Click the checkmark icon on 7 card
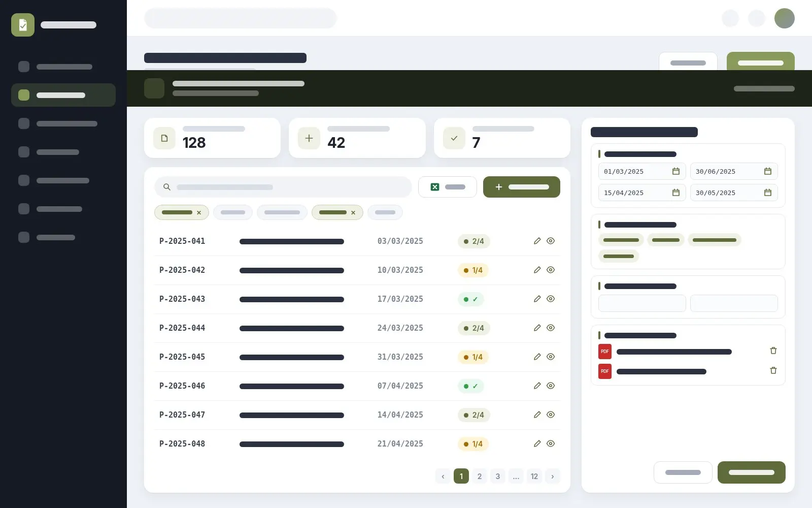The height and width of the screenshot is (508, 812). click(454, 138)
